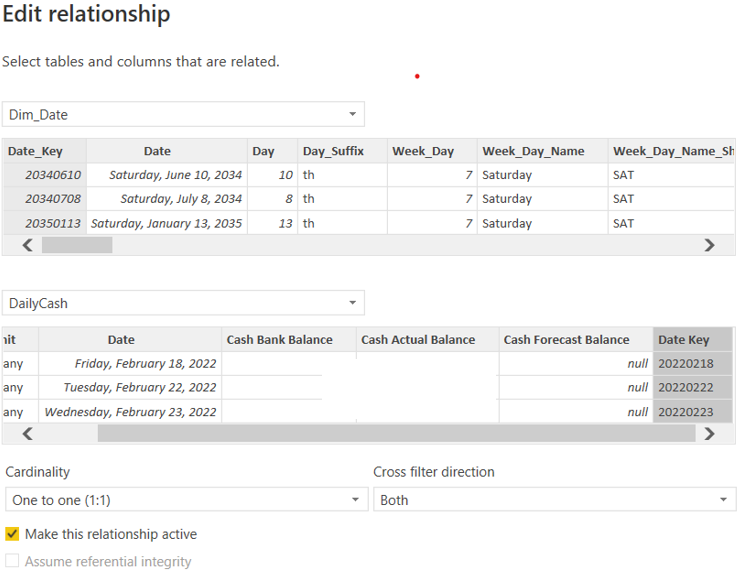Select the Day_Suffix column header
756x570 pixels.
tap(342, 151)
